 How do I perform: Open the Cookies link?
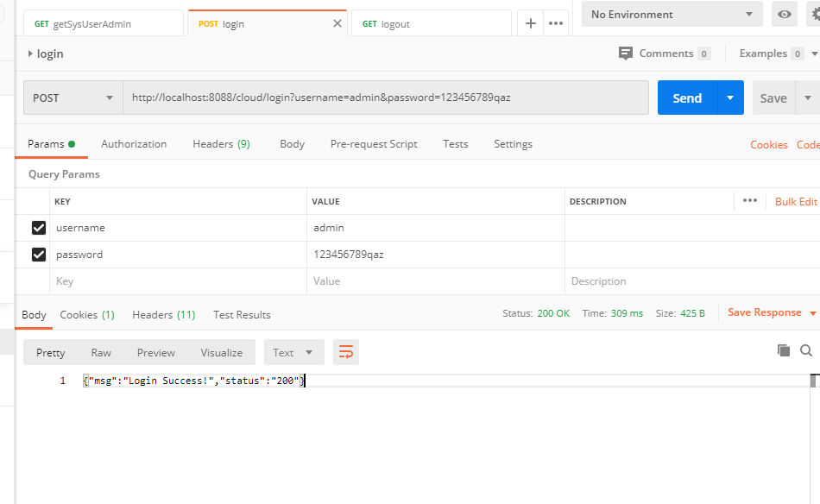769,145
